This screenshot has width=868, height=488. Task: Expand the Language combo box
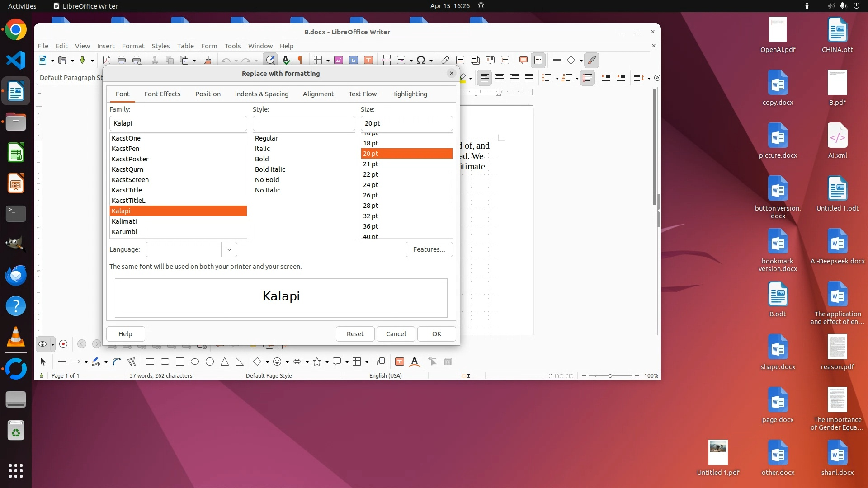click(229, 249)
